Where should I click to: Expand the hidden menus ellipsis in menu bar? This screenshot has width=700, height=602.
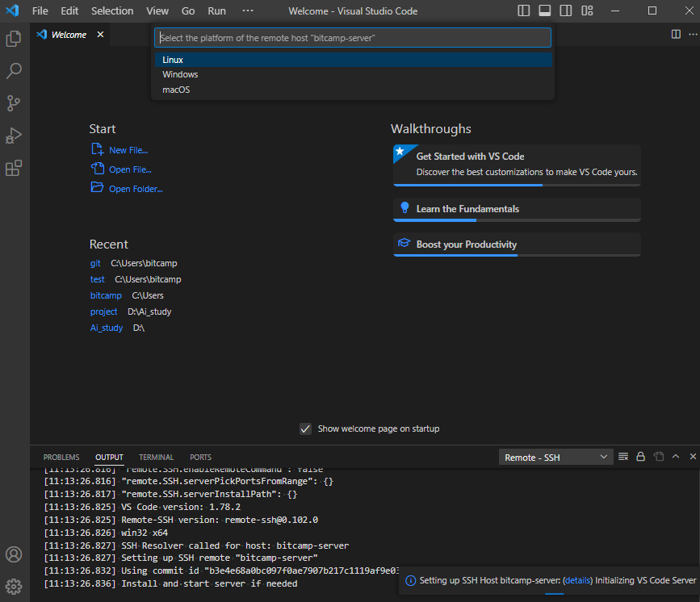tap(248, 10)
